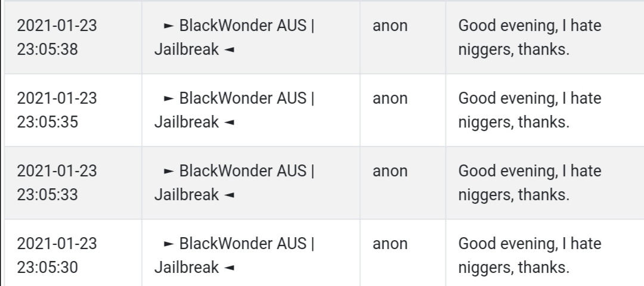Click the anon username in the 23:05:33 row
The width and height of the screenshot is (644, 286).
(390, 171)
